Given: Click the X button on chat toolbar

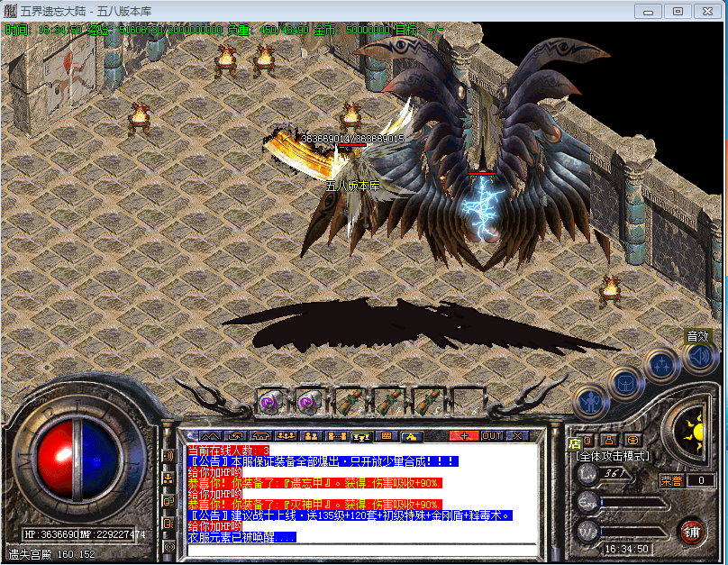Looking at the screenshot, I should pos(517,436).
